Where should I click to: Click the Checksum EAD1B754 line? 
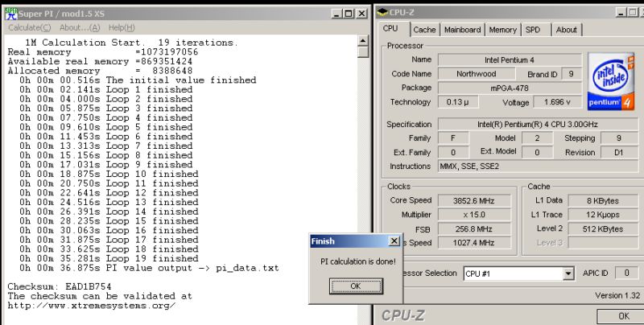(x=60, y=286)
